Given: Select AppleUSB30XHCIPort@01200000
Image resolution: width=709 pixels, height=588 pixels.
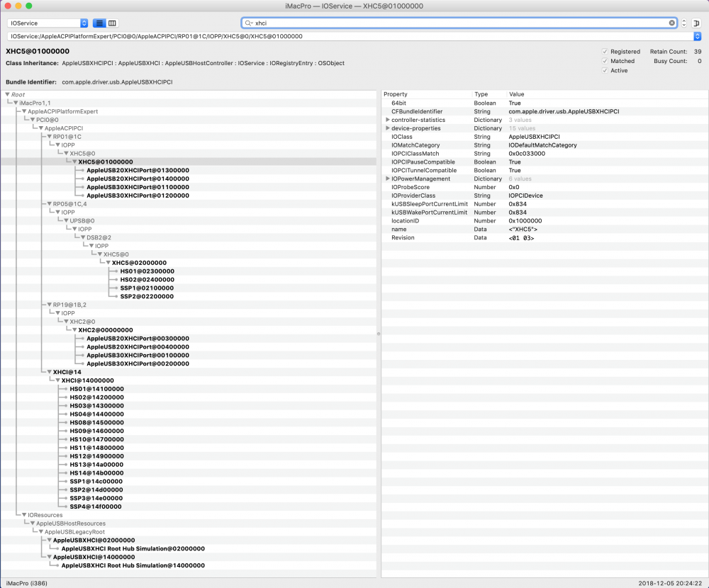Looking at the screenshot, I should (x=138, y=196).
